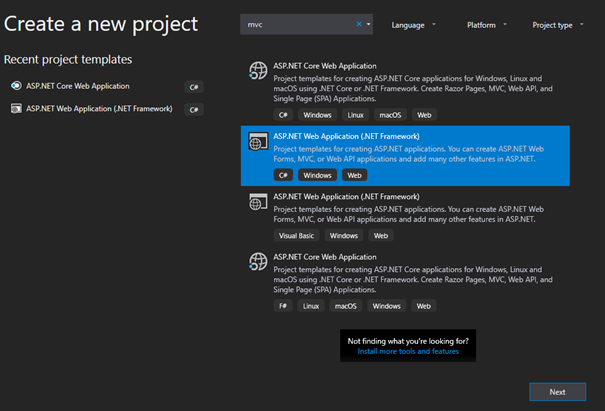Click the Web tag under first ASP.NET Core template
This screenshot has height=411, width=605.
point(424,115)
